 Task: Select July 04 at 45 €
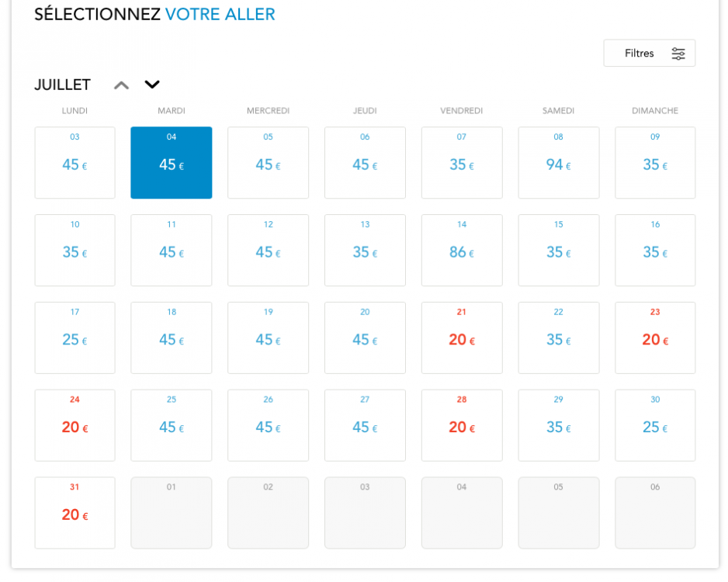point(172,163)
